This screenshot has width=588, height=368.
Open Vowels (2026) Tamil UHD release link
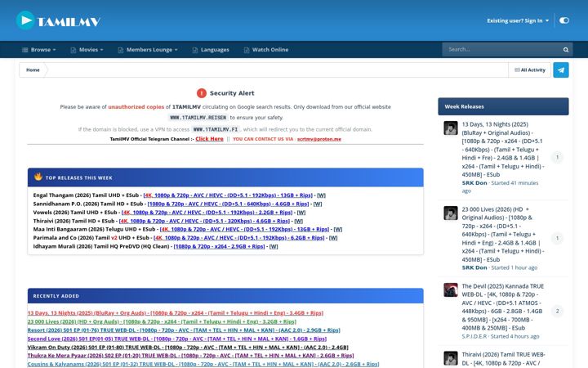coord(207,213)
